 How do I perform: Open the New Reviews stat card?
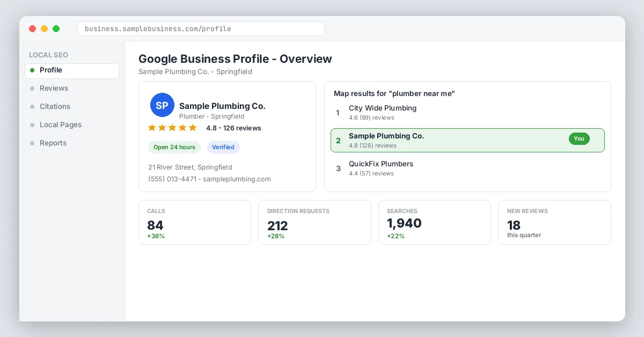pyautogui.click(x=554, y=223)
